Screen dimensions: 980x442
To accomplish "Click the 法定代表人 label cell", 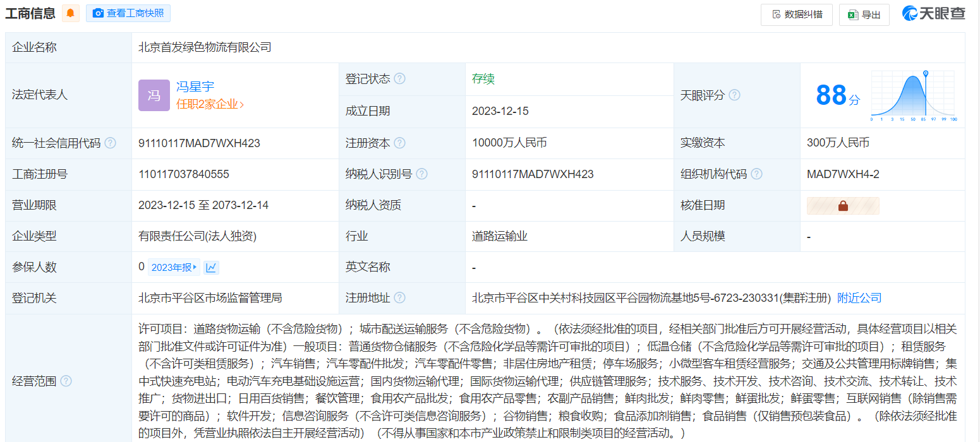I will tap(68, 95).
